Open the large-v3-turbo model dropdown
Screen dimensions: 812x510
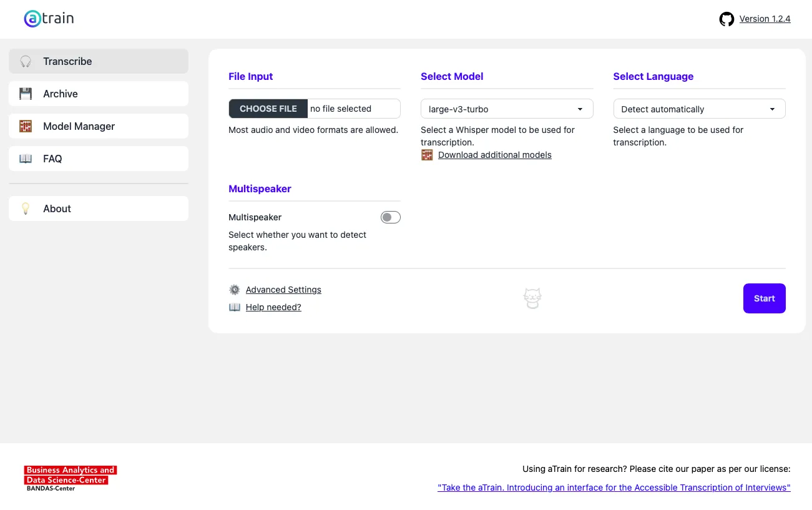click(506, 109)
